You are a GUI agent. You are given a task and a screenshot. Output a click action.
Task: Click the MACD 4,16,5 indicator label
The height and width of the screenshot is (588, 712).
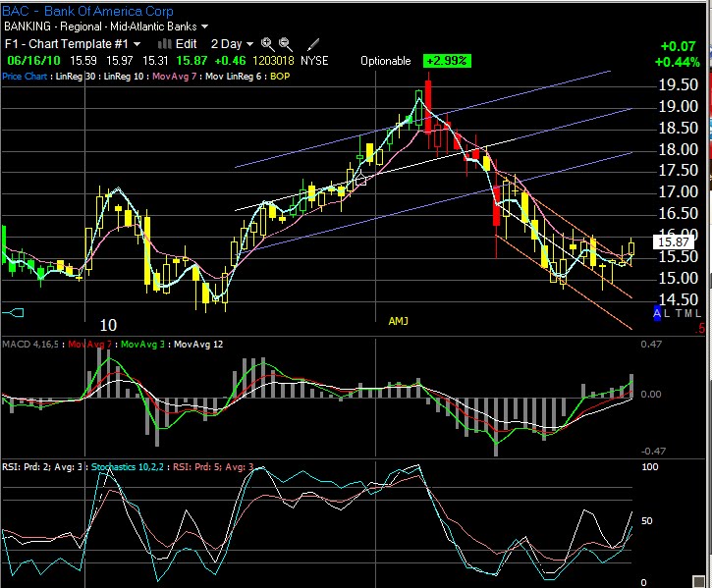(30, 345)
